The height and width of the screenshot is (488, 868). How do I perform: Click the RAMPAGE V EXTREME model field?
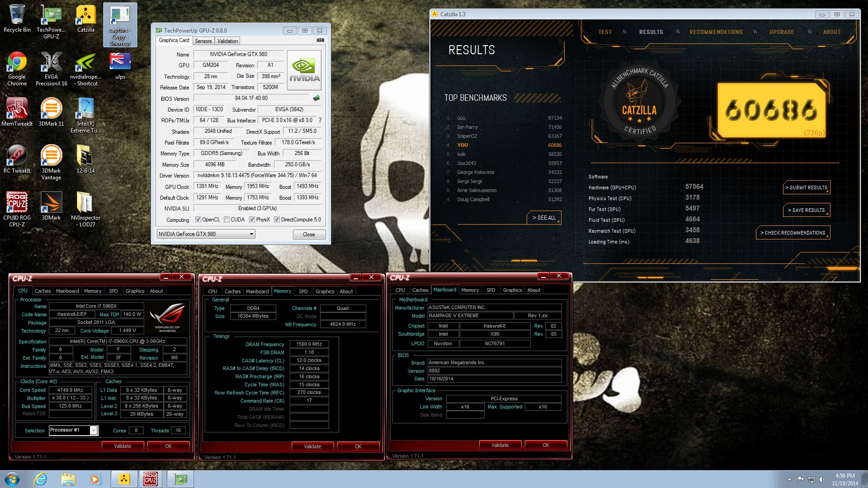click(x=470, y=315)
